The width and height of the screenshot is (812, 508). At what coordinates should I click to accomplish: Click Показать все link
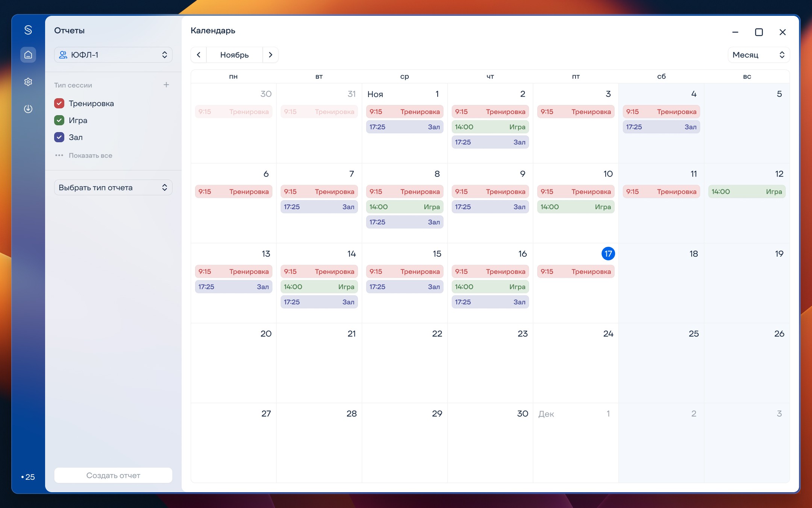pyautogui.click(x=90, y=155)
